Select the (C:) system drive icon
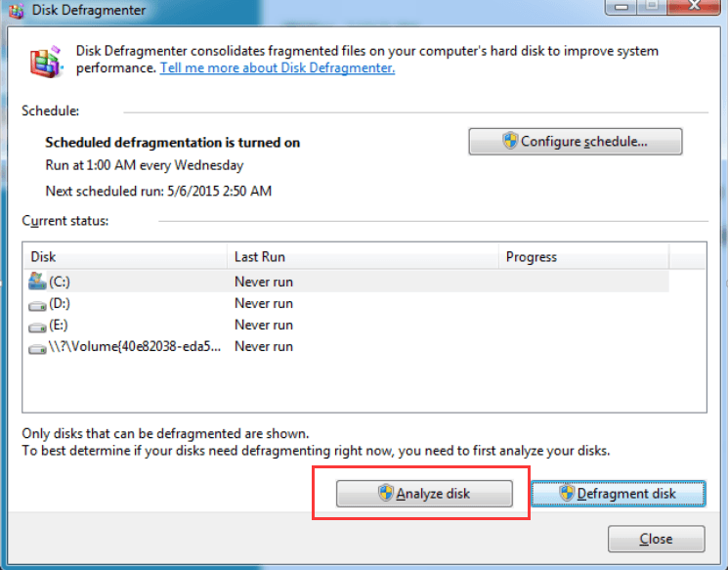 (x=38, y=282)
